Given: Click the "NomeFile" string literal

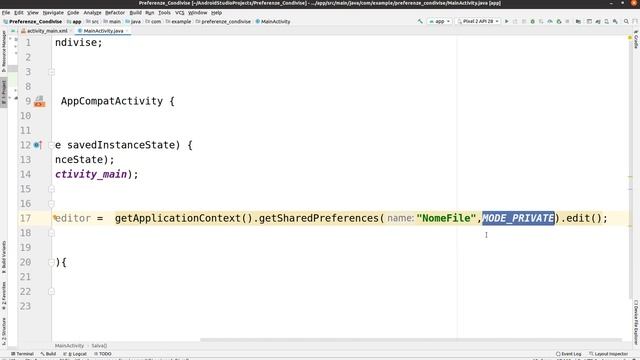Looking at the screenshot, I should point(446,218).
